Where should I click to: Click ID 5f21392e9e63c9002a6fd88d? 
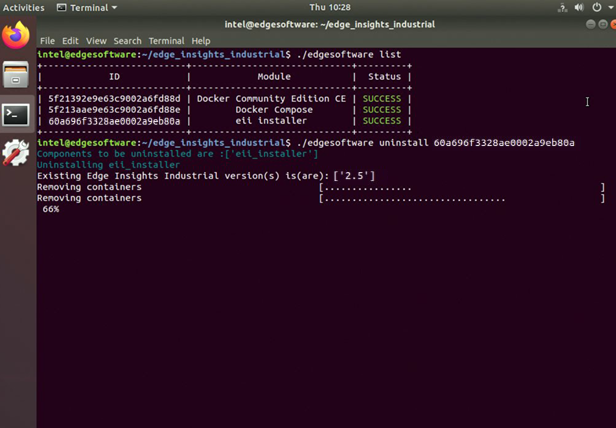point(114,99)
